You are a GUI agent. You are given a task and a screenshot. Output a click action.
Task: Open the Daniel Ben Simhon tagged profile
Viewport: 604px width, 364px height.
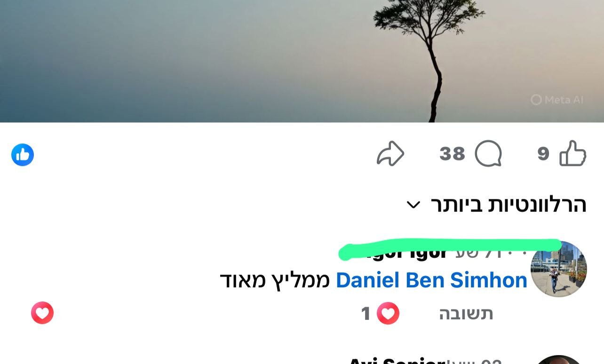pyautogui.click(x=431, y=280)
